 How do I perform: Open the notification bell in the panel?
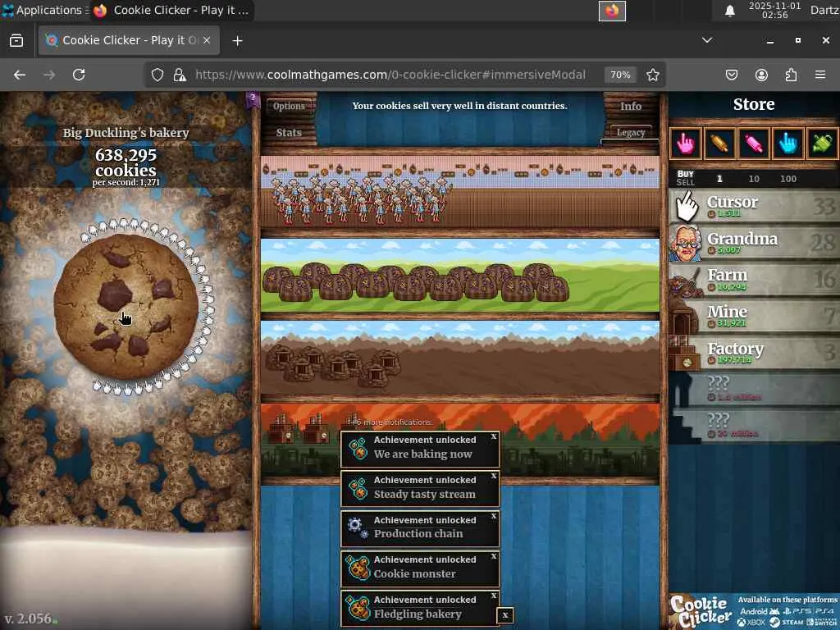coord(729,10)
